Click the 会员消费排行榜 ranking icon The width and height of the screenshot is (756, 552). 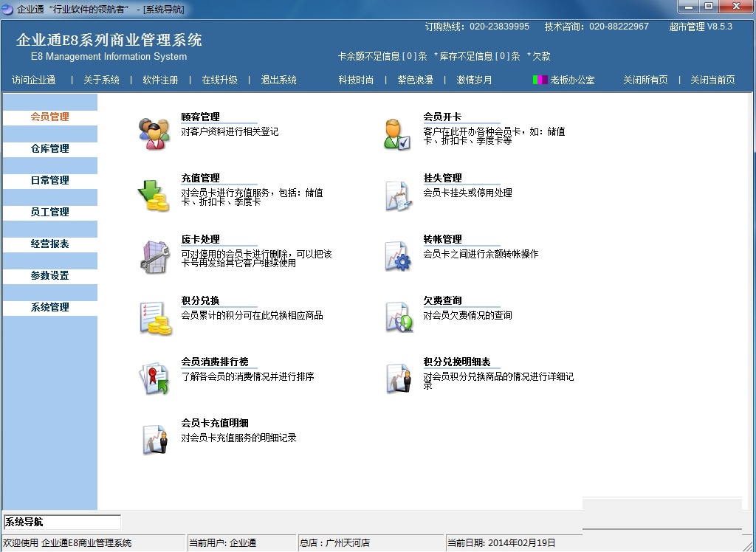(x=154, y=377)
